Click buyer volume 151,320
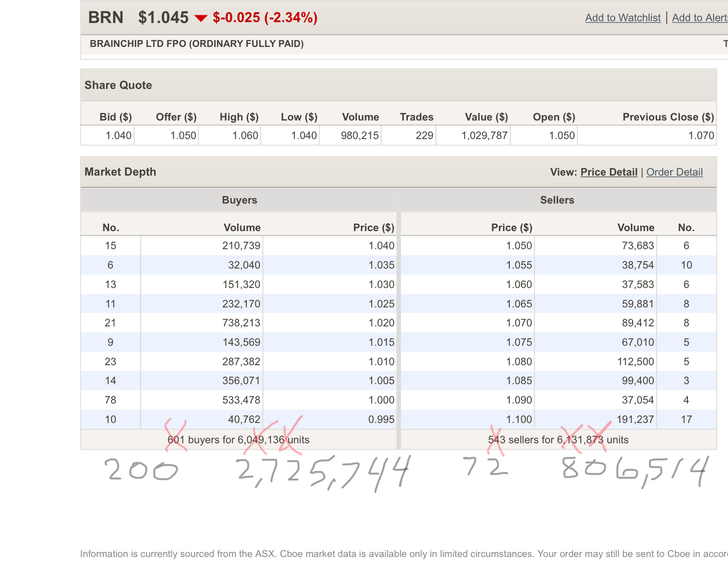 click(x=241, y=284)
